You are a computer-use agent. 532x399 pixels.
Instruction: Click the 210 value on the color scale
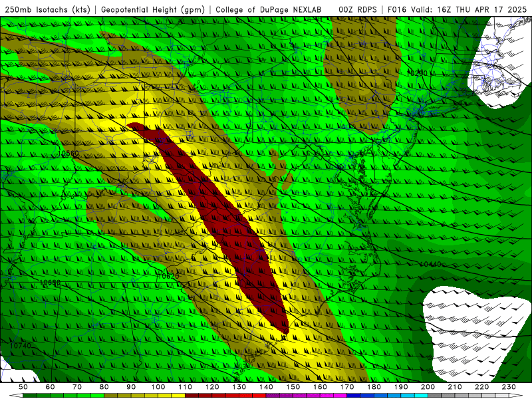click(455, 387)
